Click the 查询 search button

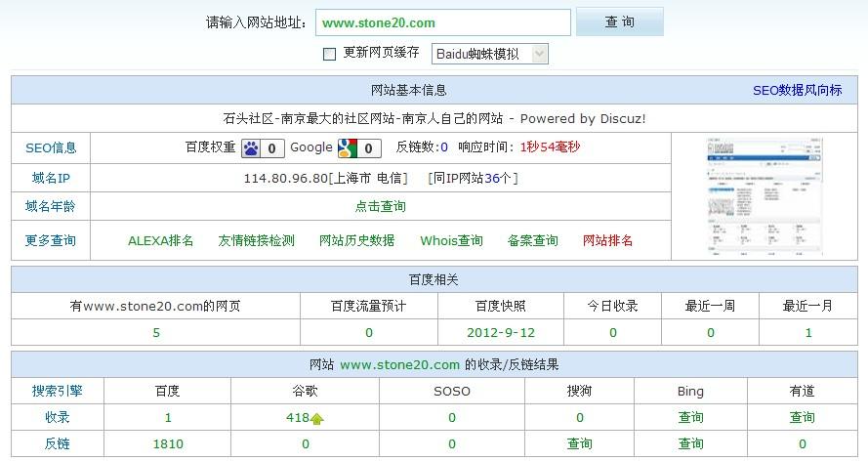click(x=619, y=22)
